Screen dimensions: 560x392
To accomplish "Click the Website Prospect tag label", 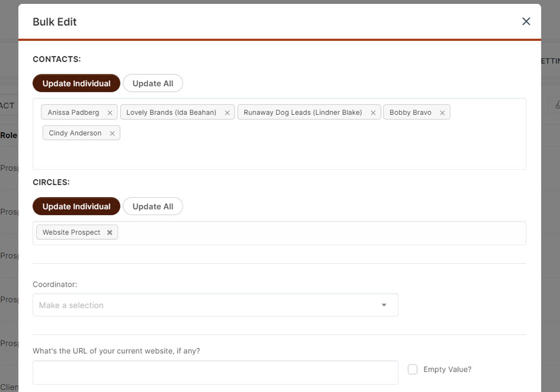I will point(71,232).
